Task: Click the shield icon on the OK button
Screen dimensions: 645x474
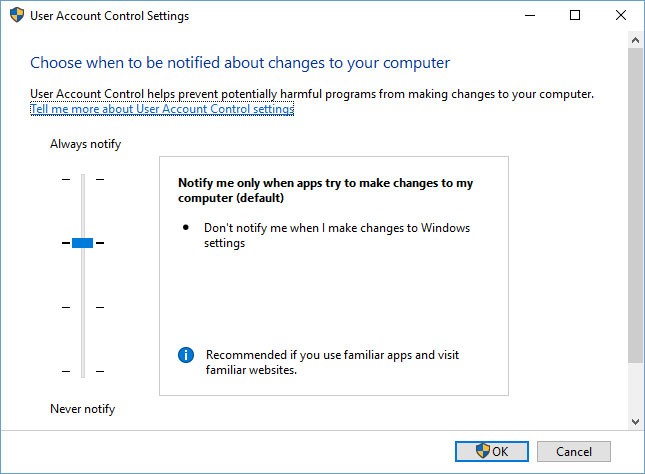Action: tap(483, 451)
